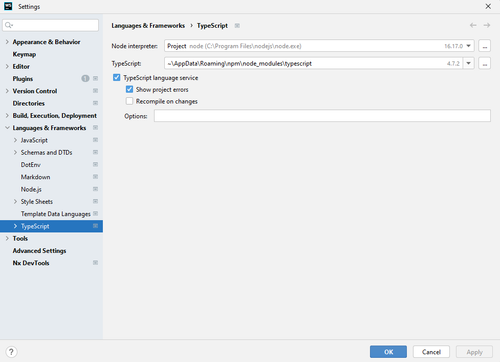Click the search magnifier icon in settings search
Image resolution: width=500 pixels, height=362 pixels.
coord(9,25)
